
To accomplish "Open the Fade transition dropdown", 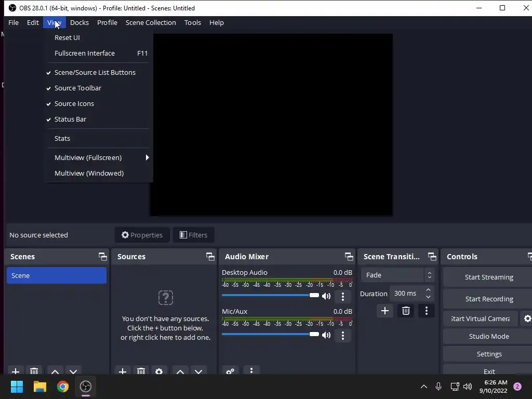I will pyautogui.click(x=397, y=275).
